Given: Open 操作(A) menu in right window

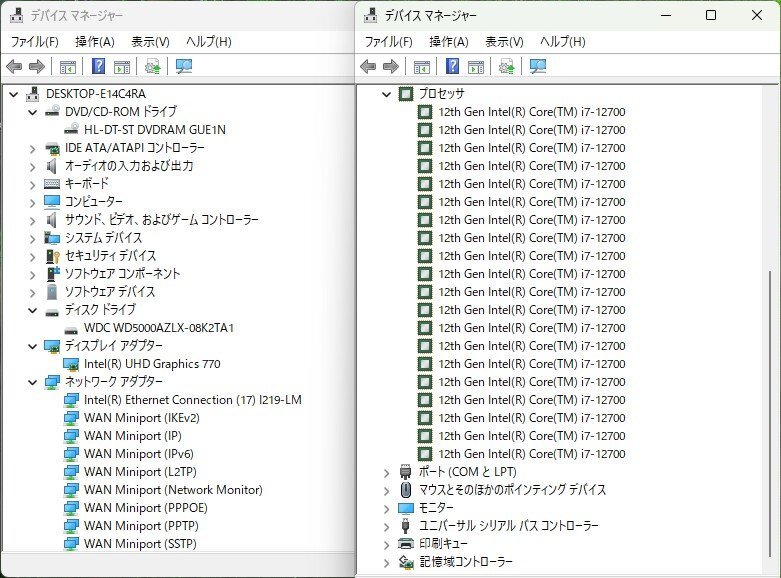Looking at the screenshot, I should (x=449, y=42).
